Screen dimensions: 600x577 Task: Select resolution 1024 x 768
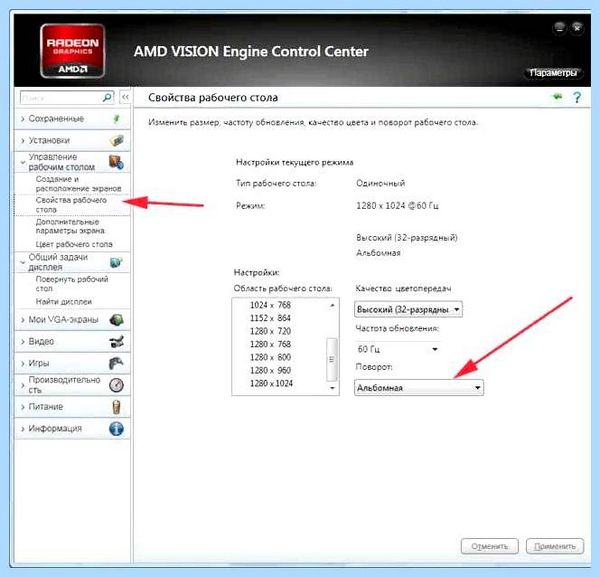270,305
